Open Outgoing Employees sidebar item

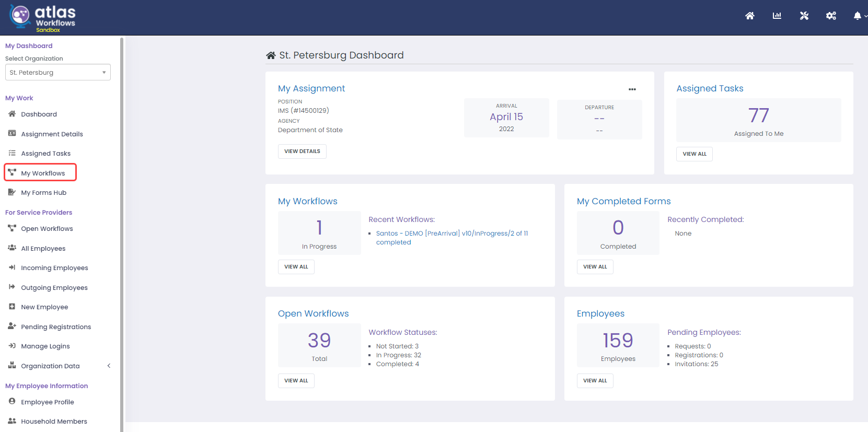pos(54,287)
